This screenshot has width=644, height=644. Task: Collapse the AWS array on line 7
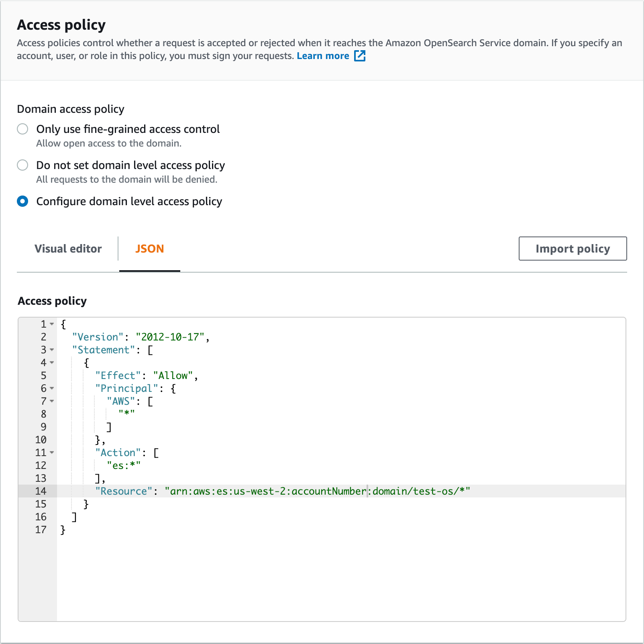[52, 401]
